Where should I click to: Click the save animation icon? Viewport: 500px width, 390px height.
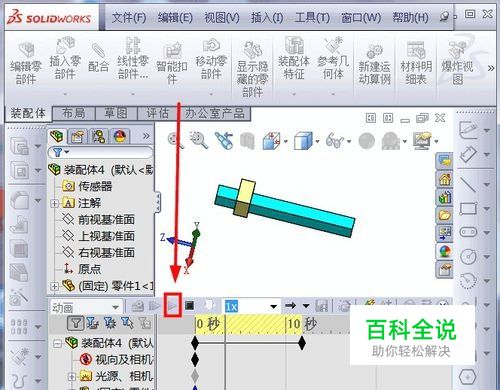(x=321, y=305)
